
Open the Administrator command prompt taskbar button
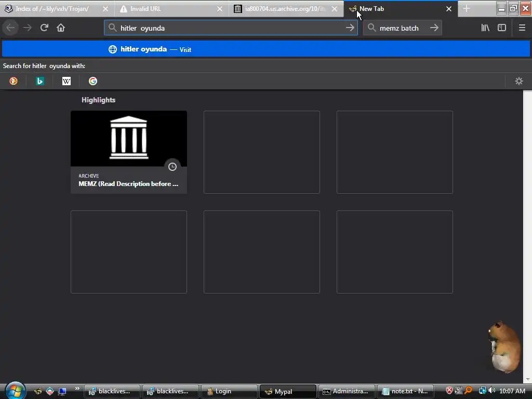click(x=347, y=391)
